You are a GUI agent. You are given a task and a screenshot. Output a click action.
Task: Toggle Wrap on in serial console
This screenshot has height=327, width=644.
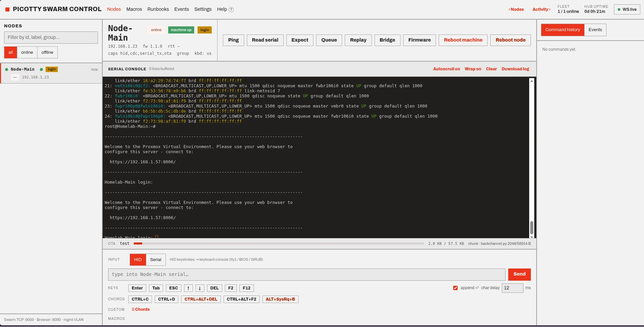[x=473, y=69]
